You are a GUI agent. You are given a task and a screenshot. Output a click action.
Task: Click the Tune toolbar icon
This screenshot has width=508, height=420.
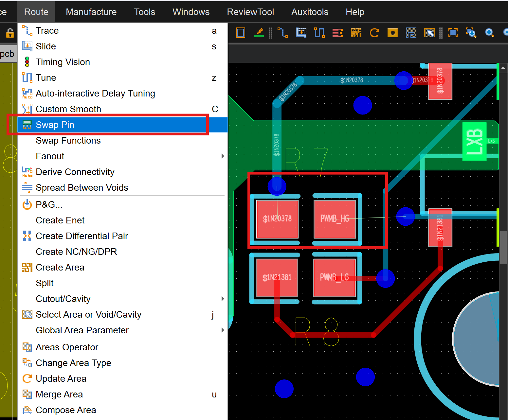coord(319,33)
